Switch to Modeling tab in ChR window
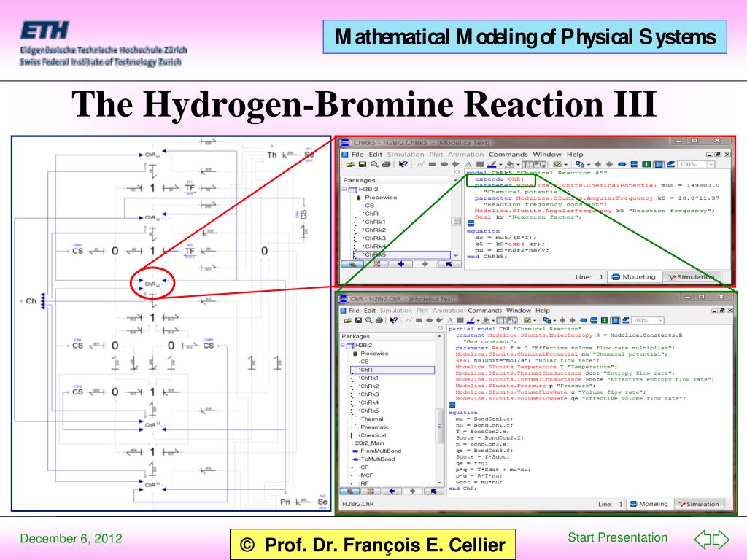747x560 pixels. pyautogui.click(x=649, y=504)
